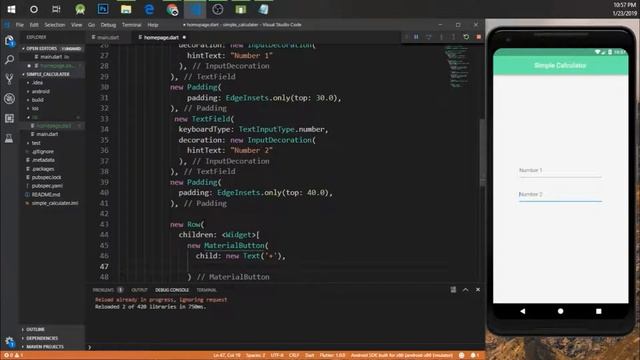Close the bottom panel
This screenshot has width=640, height=360.
click(478, 290)
